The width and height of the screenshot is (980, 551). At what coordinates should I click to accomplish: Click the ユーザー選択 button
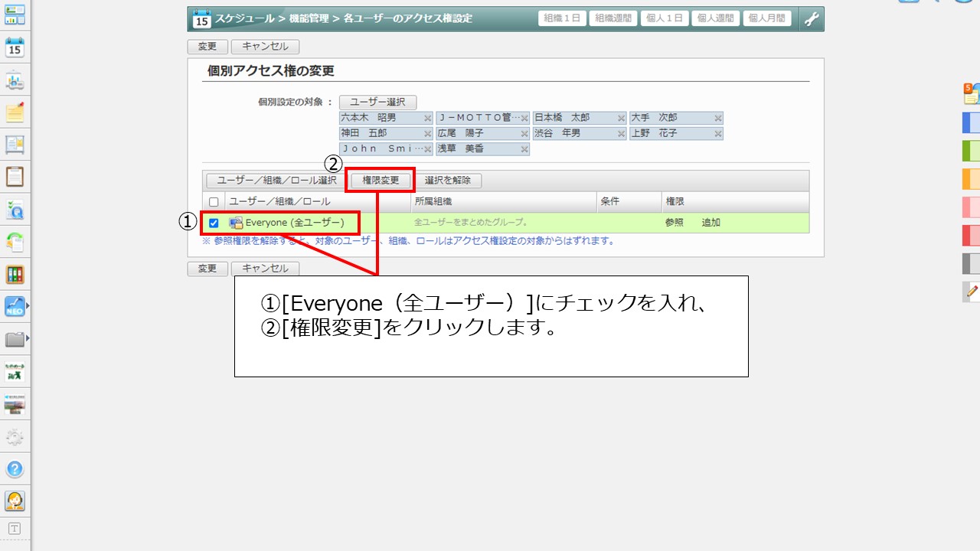coord(377,102)
